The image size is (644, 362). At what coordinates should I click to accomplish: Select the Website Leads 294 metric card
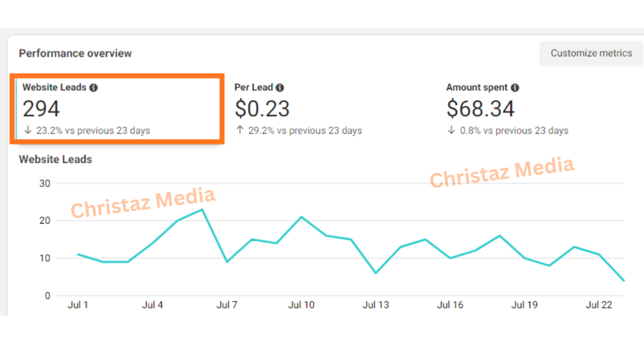tap(117, 109)
